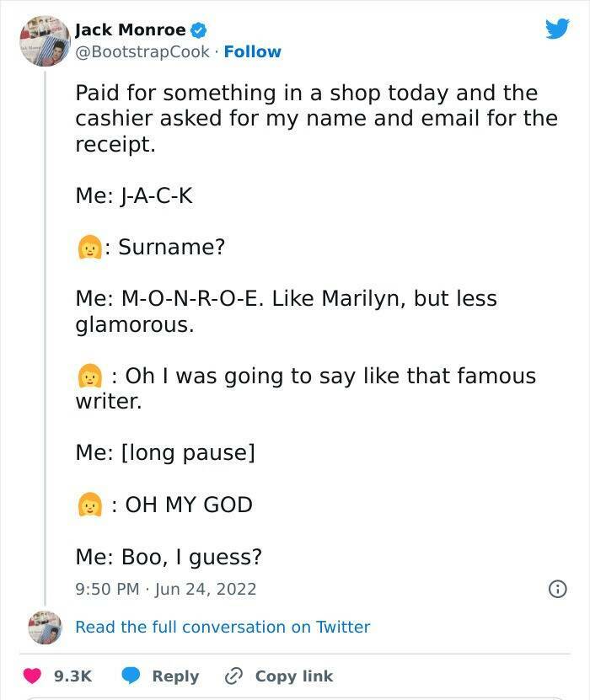
Task: Click small avatar beside conversation link
Action: (45, 628)
